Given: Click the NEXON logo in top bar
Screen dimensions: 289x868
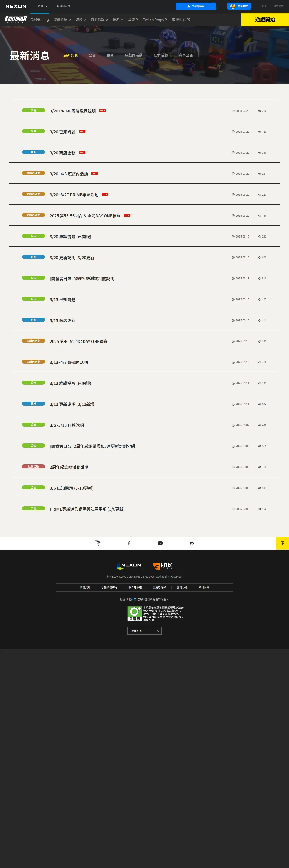Looking at the screenshot, I should [16, 6].
